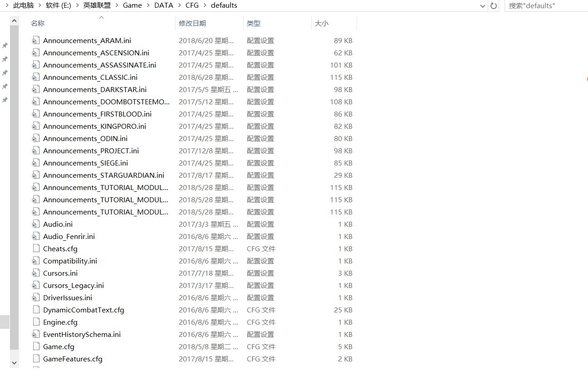Screen dimensions: 588x380
Task: Navigate to CFG folder in breadcrumb
Action: pyautogui.click(x=192, y=5)
